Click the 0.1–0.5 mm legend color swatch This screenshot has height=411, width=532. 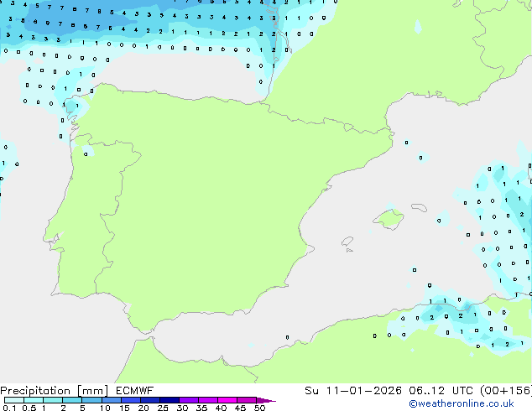point(14,400)
